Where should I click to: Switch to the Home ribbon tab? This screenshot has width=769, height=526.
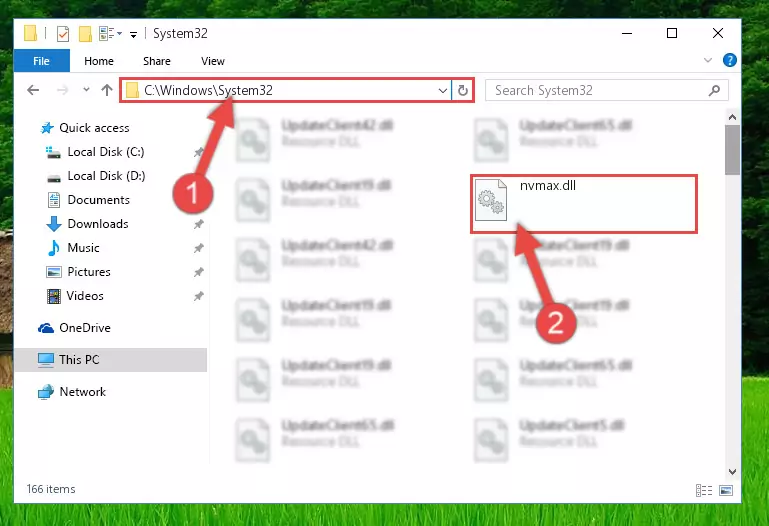(x=99, y=61)
